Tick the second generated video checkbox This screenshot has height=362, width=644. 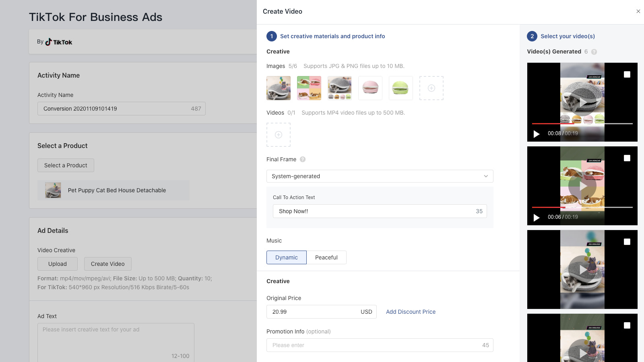click(x=627, y=158)
